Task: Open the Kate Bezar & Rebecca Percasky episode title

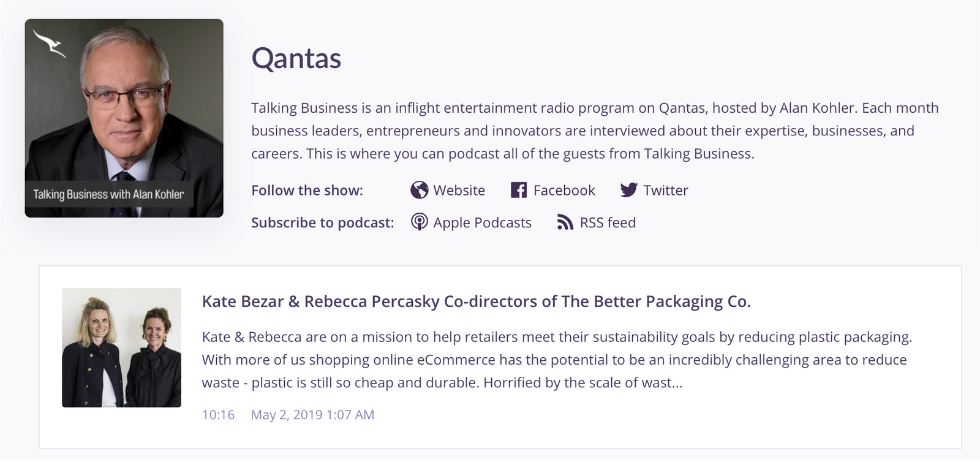Action: coord(476,301)
